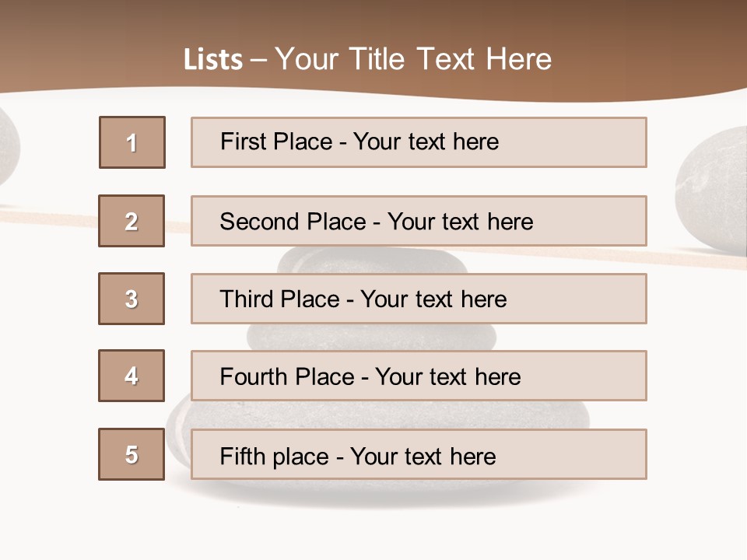Click the bold word "Lists" in the title
The image size is (747, 560).
[212, 60]
